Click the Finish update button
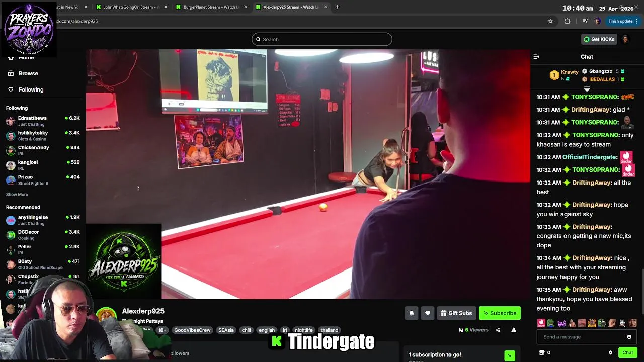This screenshot has height=362, width=644. point(623,21)
